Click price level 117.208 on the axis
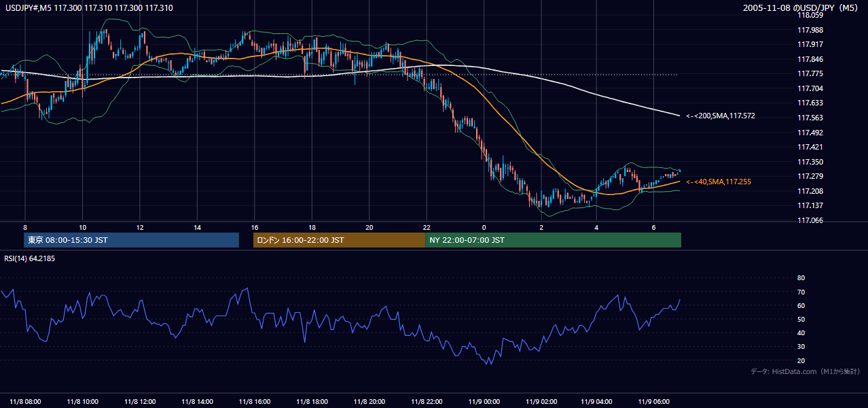Screen dimensions: 868x408 pos(810,191)
